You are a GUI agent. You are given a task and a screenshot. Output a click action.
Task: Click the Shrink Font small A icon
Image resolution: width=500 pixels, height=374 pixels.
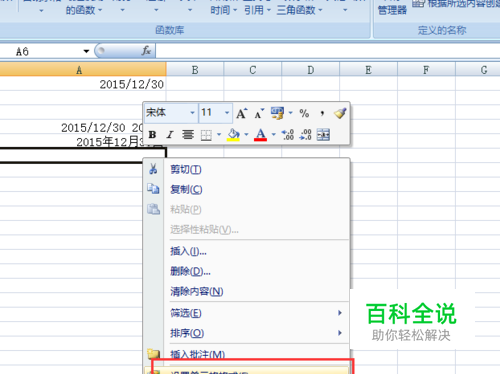click(259, 113)
